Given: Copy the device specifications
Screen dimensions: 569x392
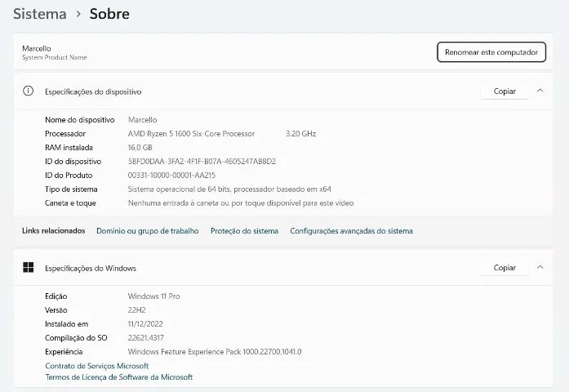Looking at the screenshot, I should coord(505,91).
